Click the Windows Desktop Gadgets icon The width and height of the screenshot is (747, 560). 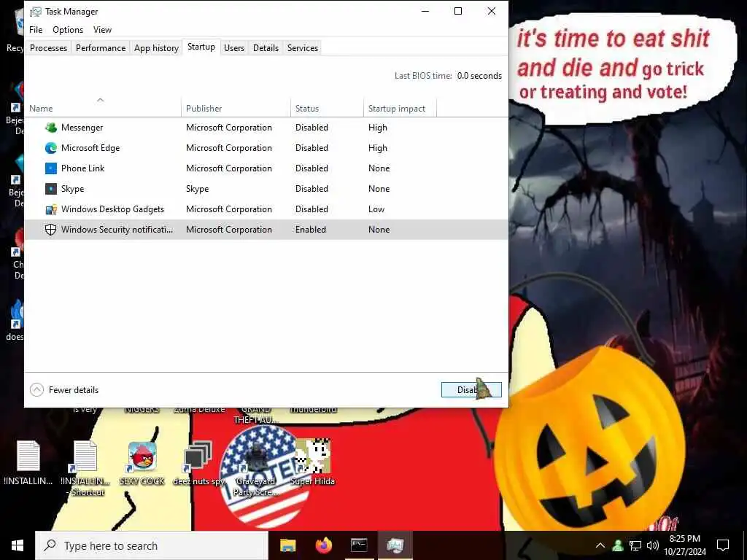pos(50,209)
